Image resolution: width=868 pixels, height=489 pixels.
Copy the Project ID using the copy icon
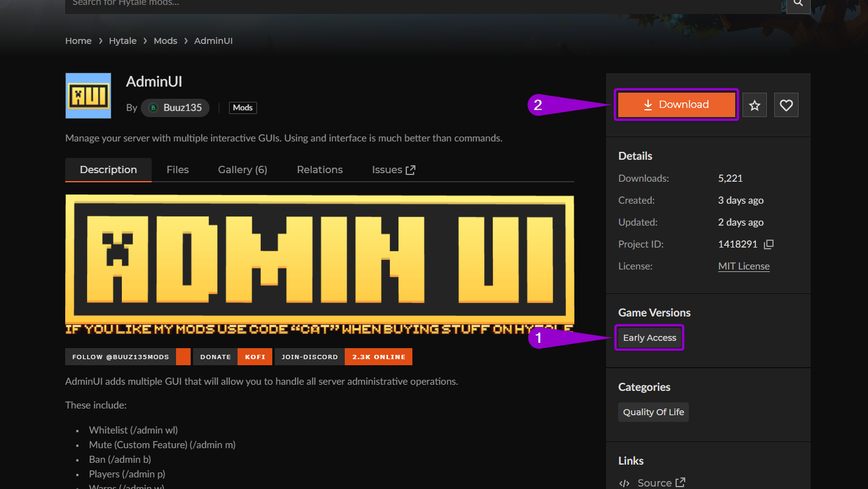pos(769,244)
